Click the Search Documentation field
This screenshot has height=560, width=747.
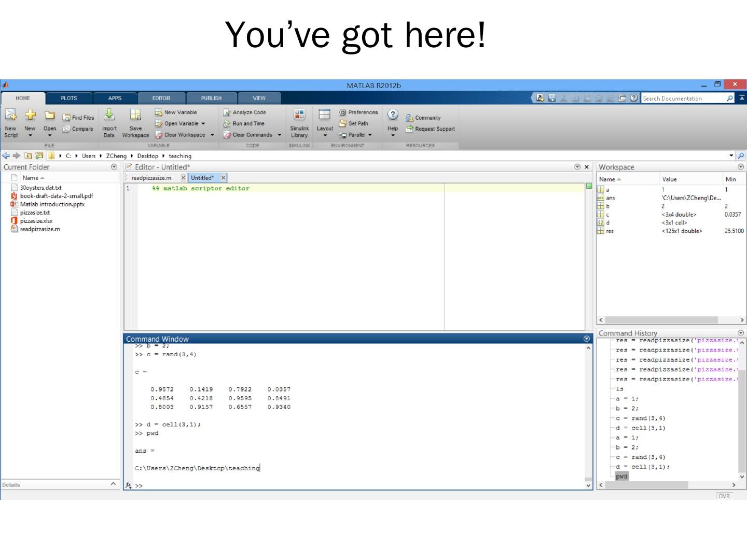point(684,99)
